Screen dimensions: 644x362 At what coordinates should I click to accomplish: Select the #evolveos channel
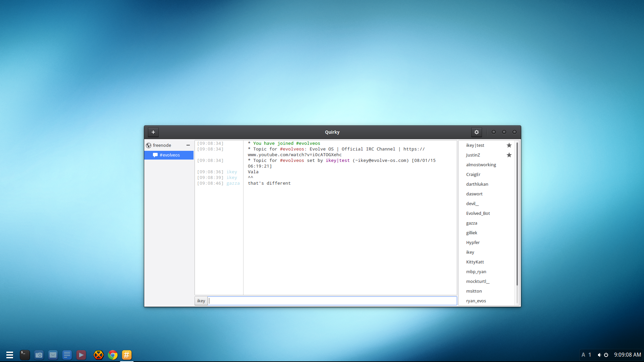coord(169,155)
